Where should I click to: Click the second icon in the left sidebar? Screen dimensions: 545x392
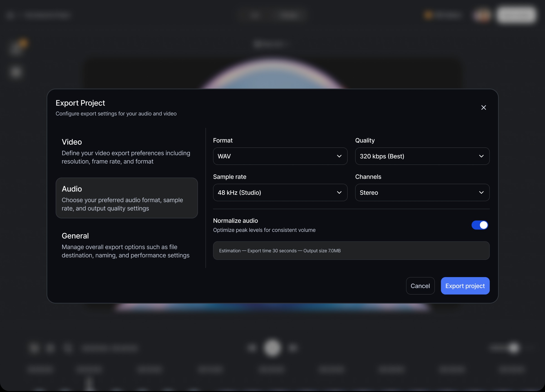coord(16,72)
